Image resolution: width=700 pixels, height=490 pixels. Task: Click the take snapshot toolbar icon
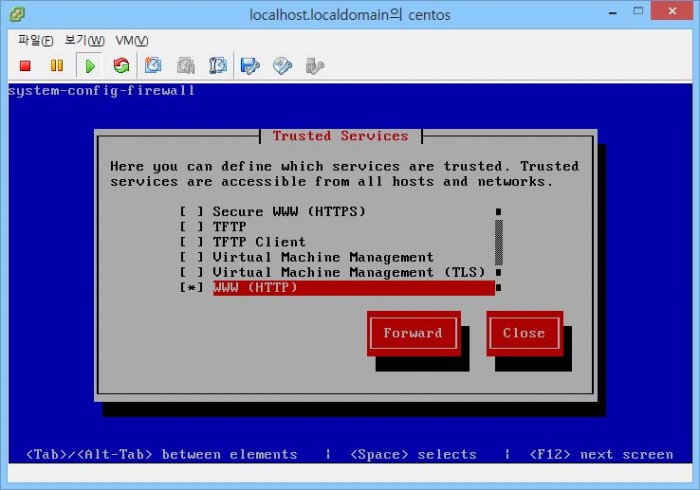click(153, 66)
